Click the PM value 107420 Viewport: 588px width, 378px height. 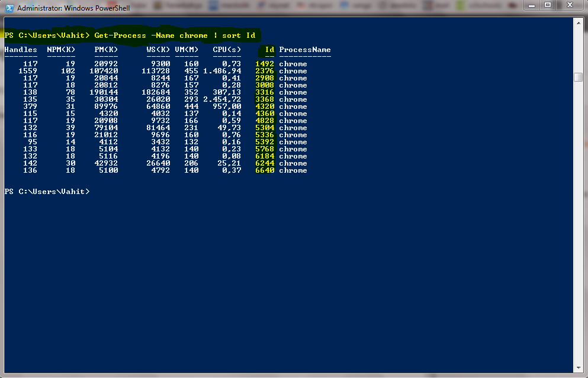104,71
